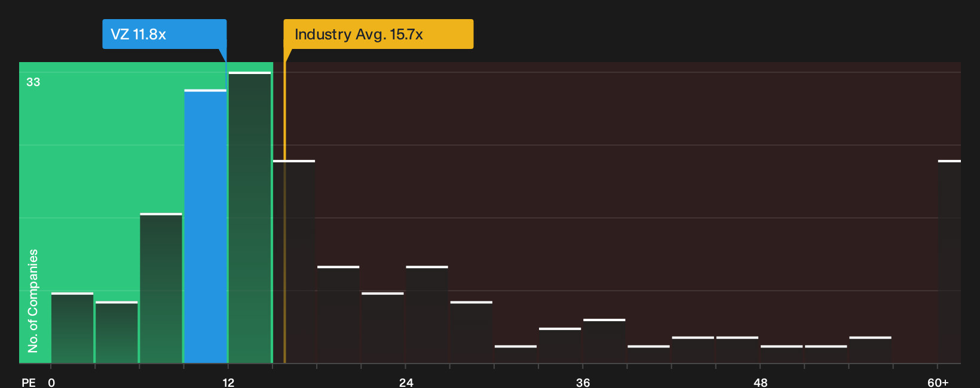Viewport: 980px width, 388px height.
Task: Click the '24' x-axis tick label
Action: tap(406, 382)
